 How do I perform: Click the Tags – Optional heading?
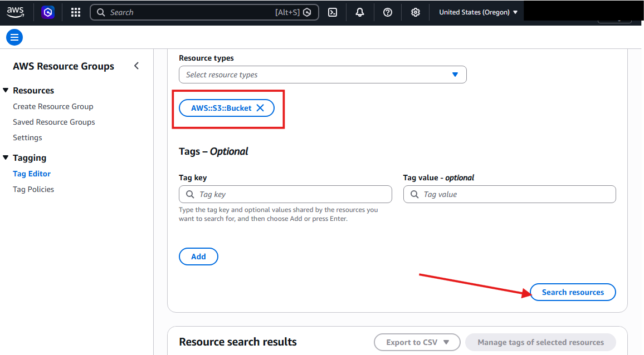tap(213, 151)
